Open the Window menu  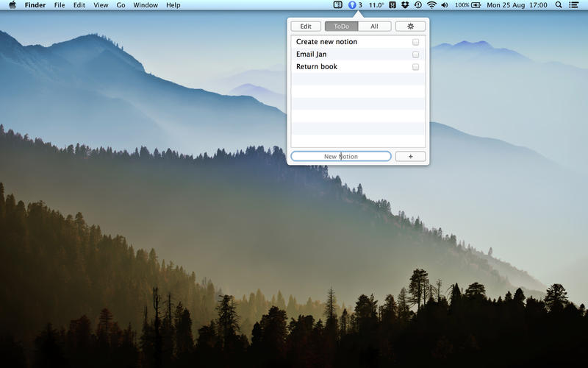[x=146, y=5]
